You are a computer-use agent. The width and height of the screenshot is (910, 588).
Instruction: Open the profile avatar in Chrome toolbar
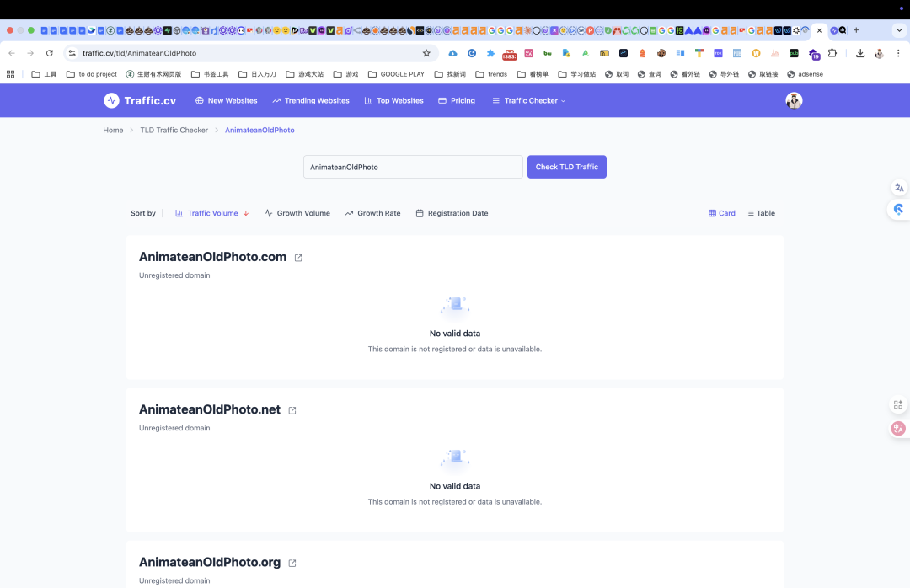[x=879, y=53]
